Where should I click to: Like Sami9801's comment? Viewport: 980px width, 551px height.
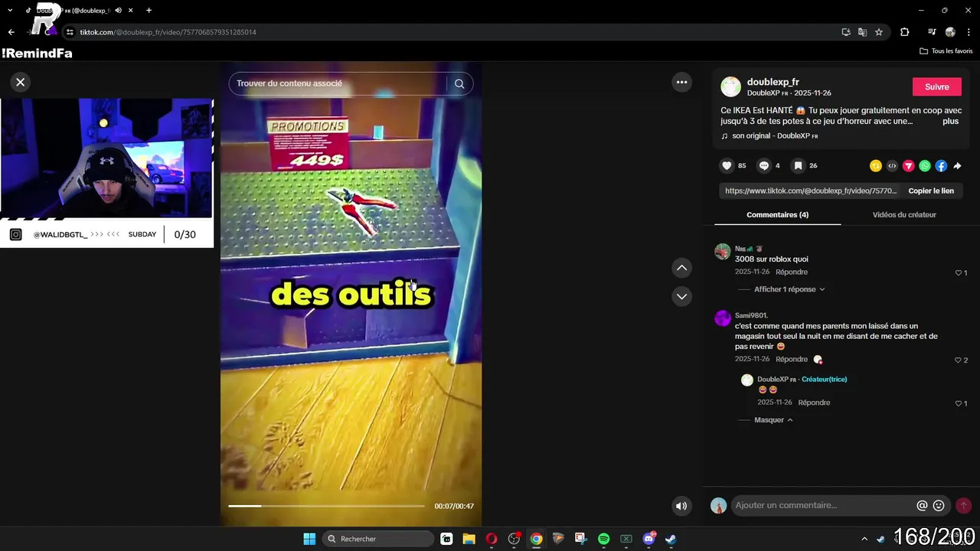960,360
